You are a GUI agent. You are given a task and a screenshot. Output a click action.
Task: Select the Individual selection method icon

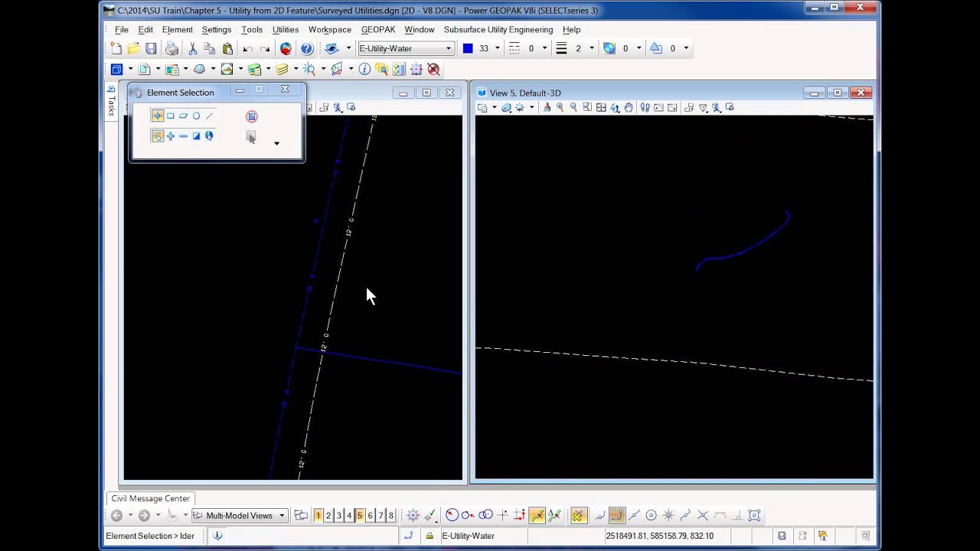pos(157,116)
